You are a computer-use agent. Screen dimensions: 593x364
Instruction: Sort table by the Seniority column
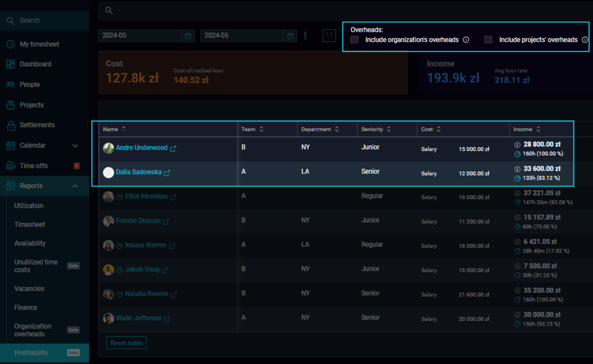(375, 129)
